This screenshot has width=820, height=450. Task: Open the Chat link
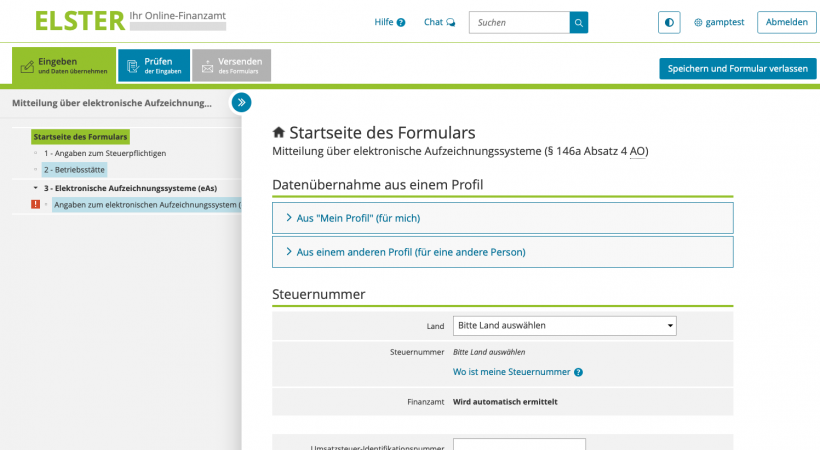(439, 22)
